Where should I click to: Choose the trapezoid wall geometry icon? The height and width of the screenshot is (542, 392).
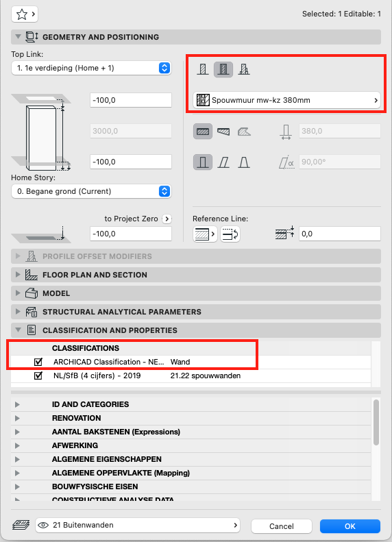tap(223, 132)
